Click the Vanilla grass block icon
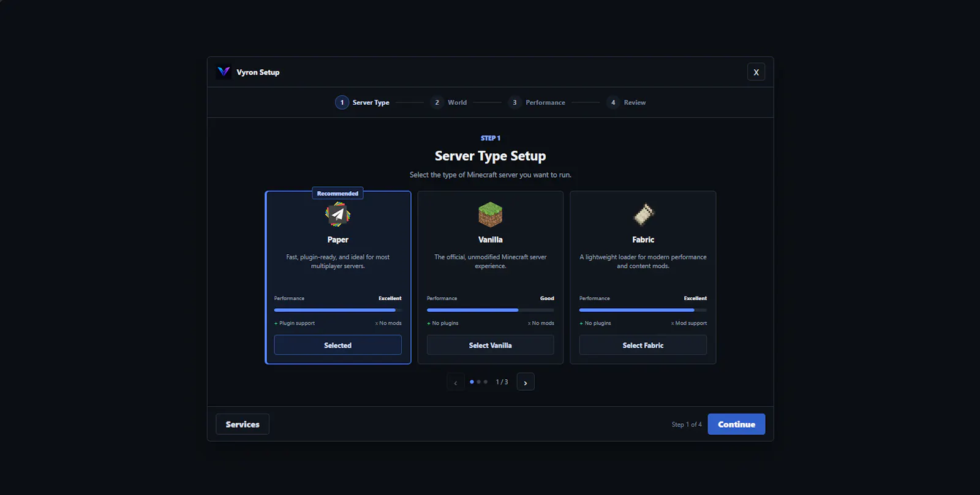 (x=490, y=214)
